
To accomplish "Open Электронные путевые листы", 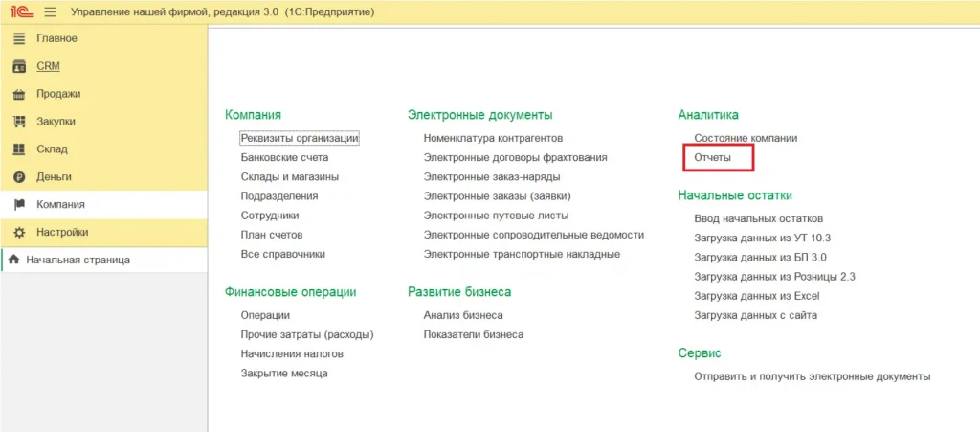I will [496, 216].
